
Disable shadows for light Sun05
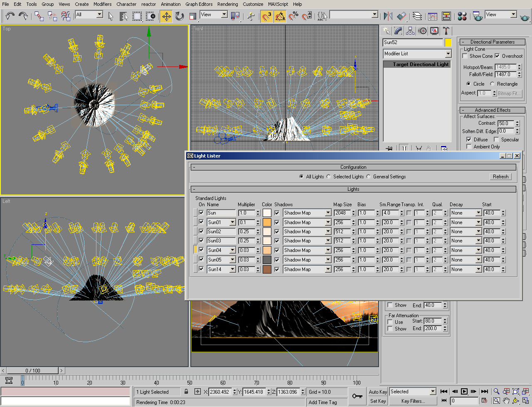point(277,260)
